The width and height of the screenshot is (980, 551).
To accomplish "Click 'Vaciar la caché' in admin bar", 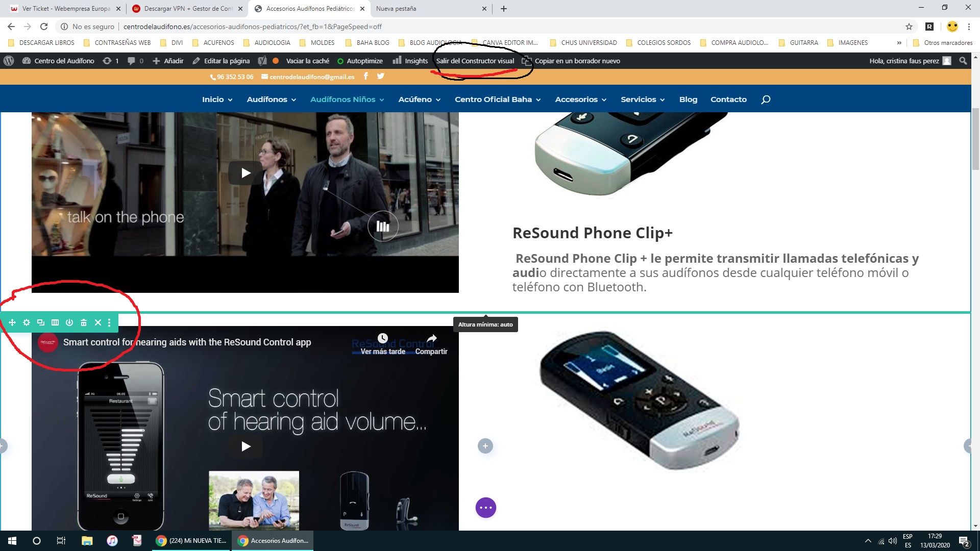I will click(x=307, y=61).
